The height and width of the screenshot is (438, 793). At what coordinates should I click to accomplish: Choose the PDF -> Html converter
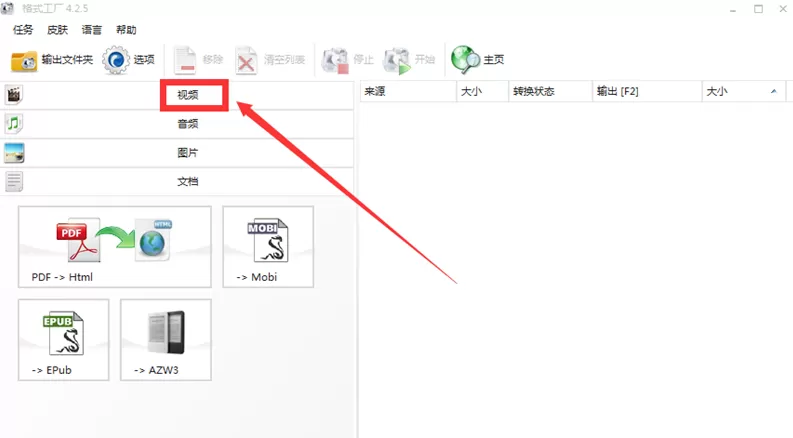115,247
